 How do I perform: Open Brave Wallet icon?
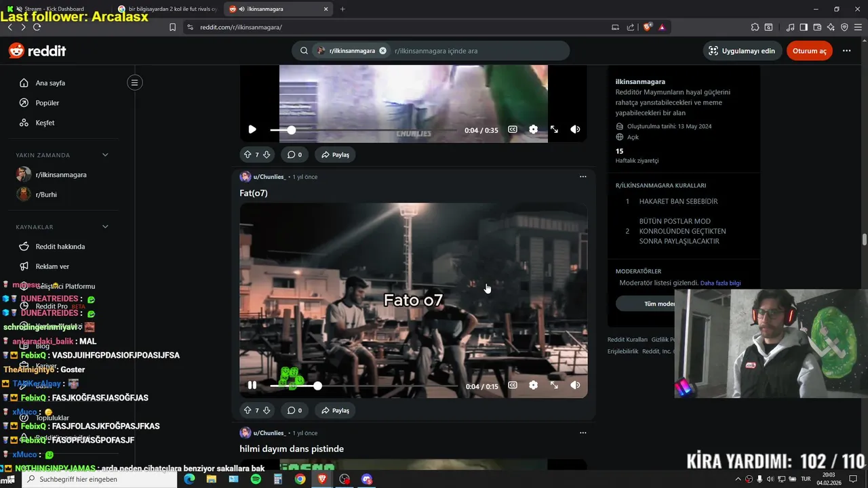point(817,27)
